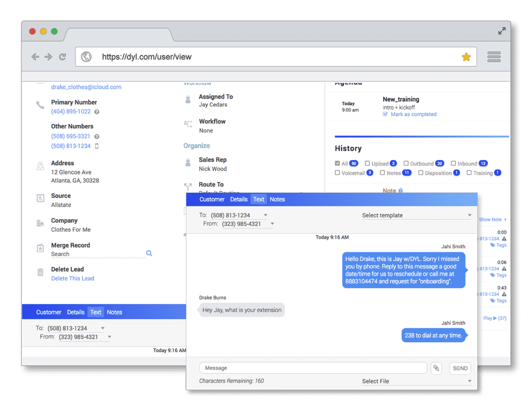The width and height of the screenshot is (532, 410).
Task: Open the browser hamburger menu
Action: click(493, 57)
